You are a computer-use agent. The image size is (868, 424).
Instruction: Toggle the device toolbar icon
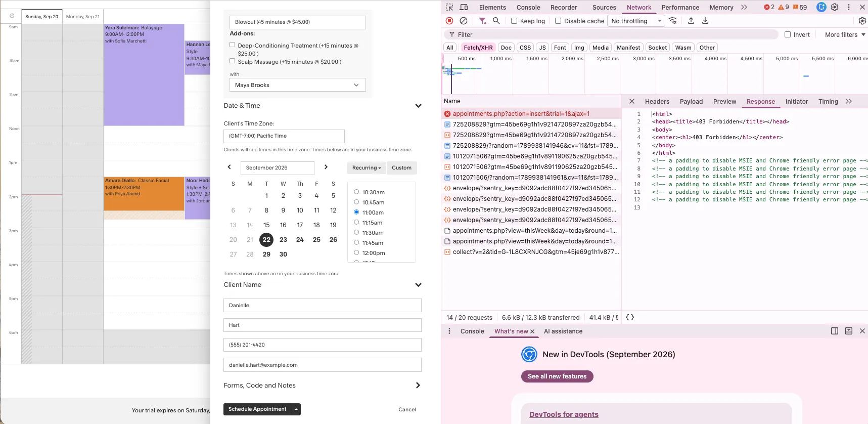(x=464, y=7)
